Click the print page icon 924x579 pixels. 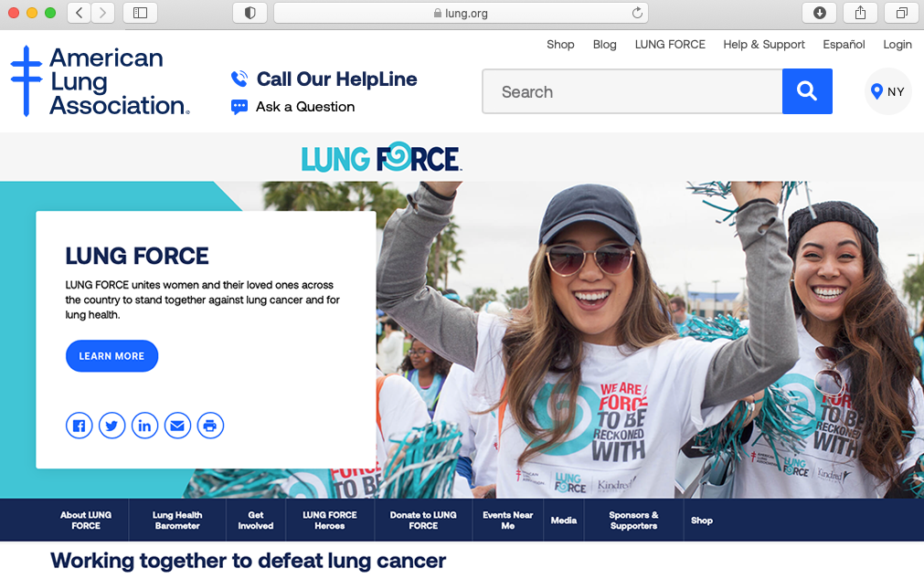click(x=210, y=426)
